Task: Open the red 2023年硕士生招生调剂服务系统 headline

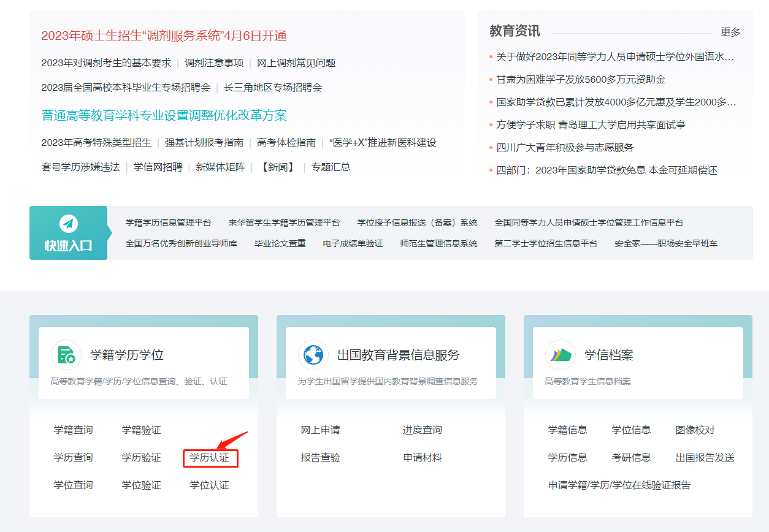Action: pos(164,36)
